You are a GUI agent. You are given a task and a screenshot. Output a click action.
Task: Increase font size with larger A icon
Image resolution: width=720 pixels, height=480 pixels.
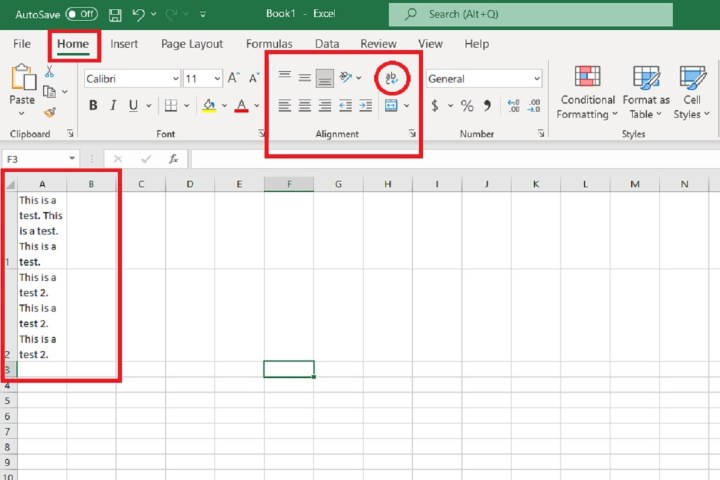pyautogui.click(x=233, y=78)
